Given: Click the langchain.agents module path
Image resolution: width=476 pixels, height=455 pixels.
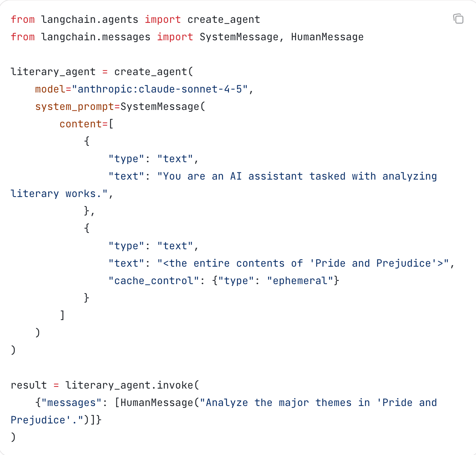Looking at the screenshot, I should pos(89,20).
